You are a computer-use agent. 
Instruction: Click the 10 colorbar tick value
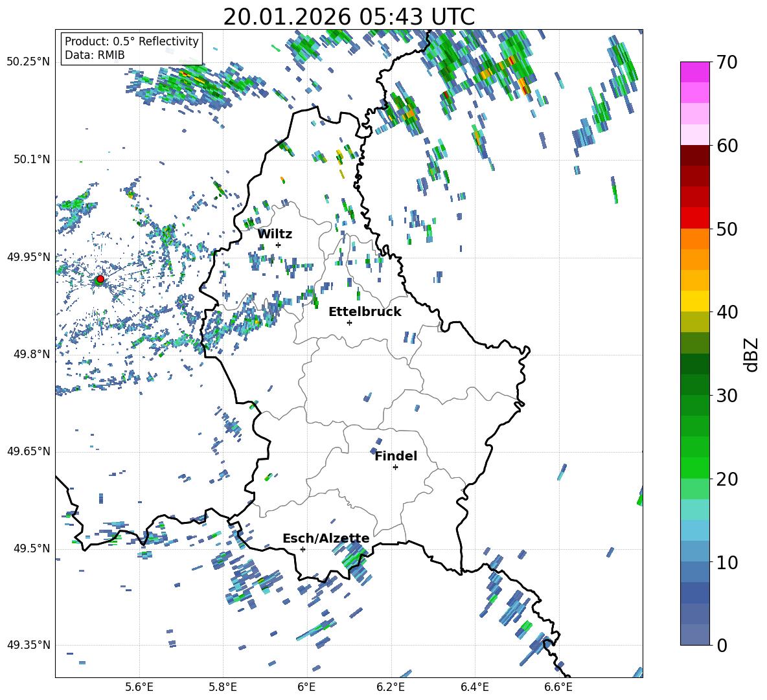(727, 562)
